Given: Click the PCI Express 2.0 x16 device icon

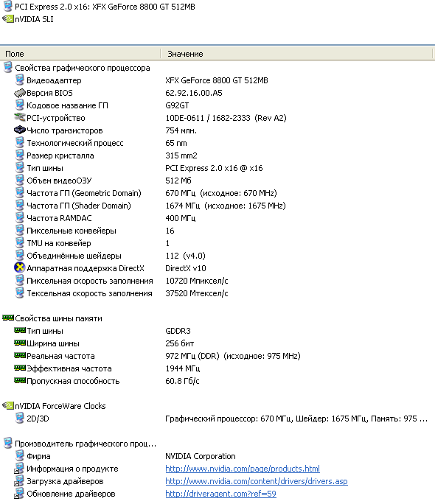Looking at the screenshot, I should coord(8,7).
